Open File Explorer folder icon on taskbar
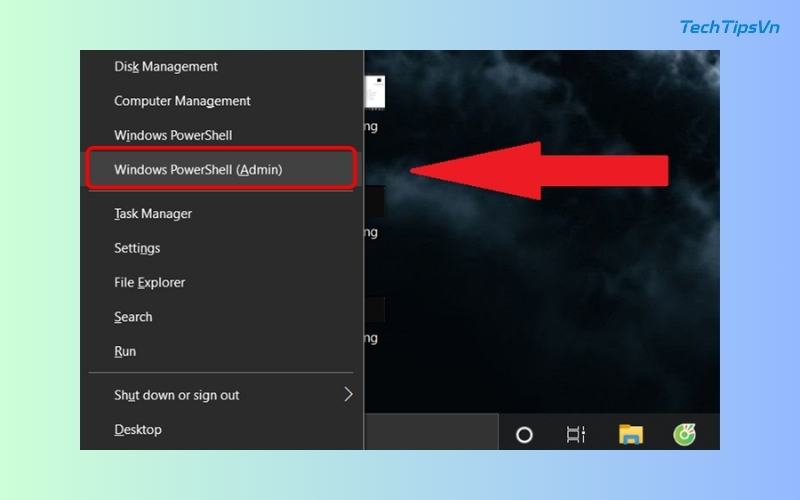 631,434
